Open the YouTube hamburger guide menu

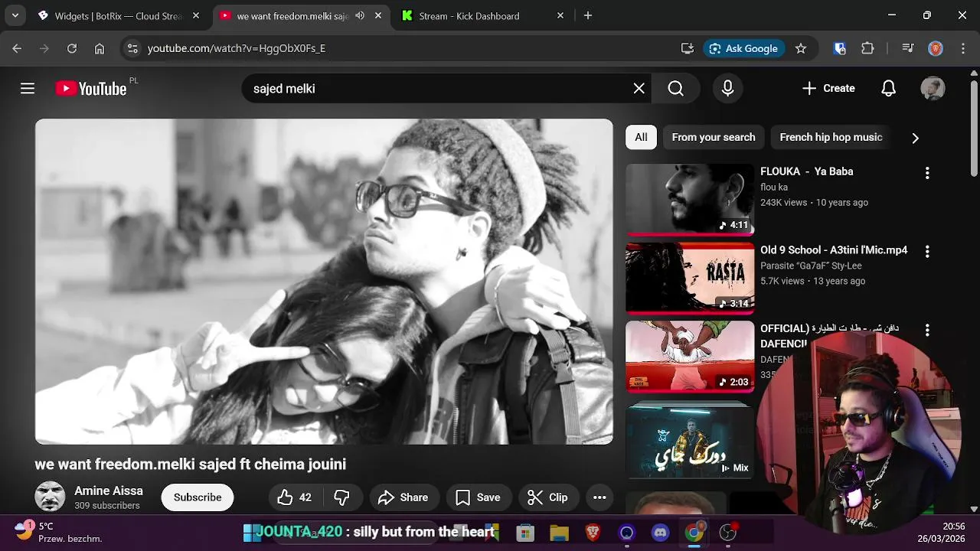(28, 89)
